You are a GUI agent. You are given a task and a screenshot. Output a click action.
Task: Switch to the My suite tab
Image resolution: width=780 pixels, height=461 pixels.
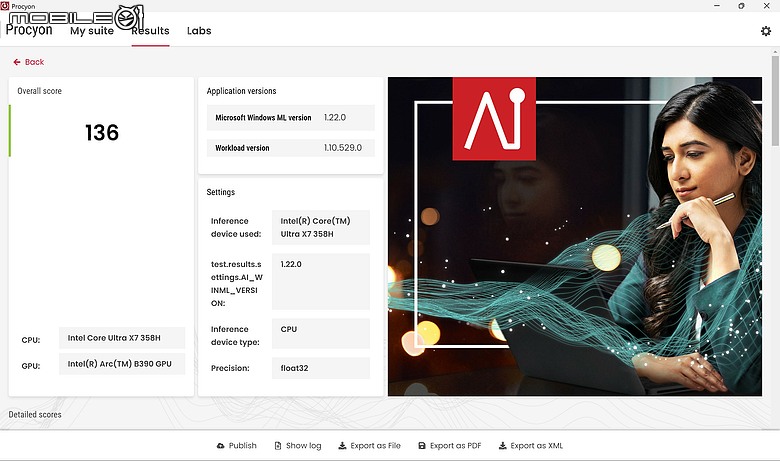pyautogui.click(x=92, y=31)
